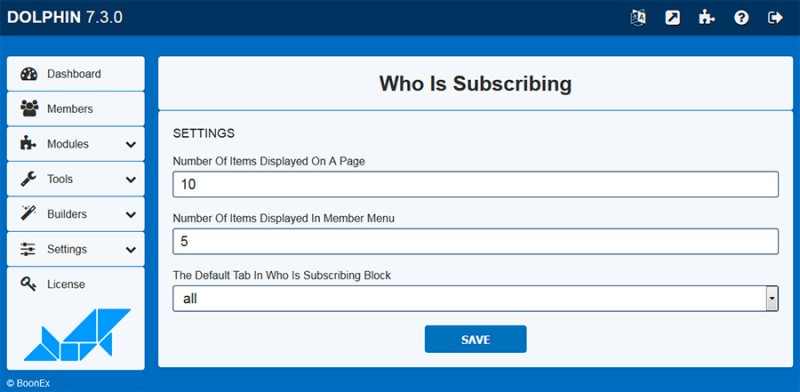Select the Builders sidebar menu item
The image size is (800, 392).
coord(76,214)
